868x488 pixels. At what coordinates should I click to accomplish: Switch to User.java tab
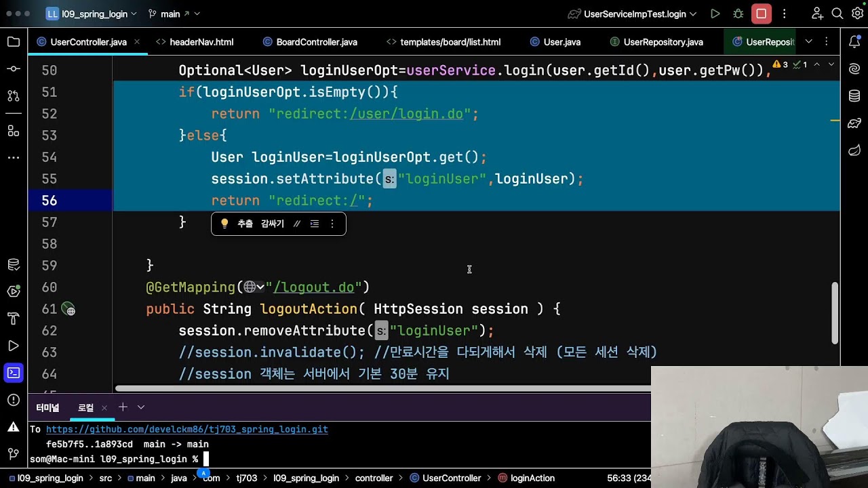pos(555,42)
